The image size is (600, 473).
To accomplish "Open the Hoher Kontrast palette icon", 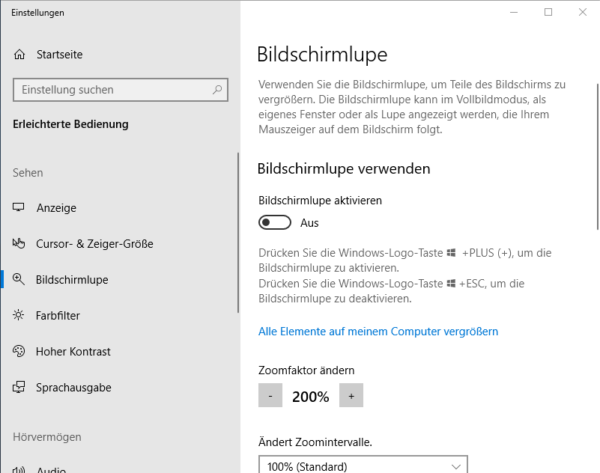I will coord(18,351).
